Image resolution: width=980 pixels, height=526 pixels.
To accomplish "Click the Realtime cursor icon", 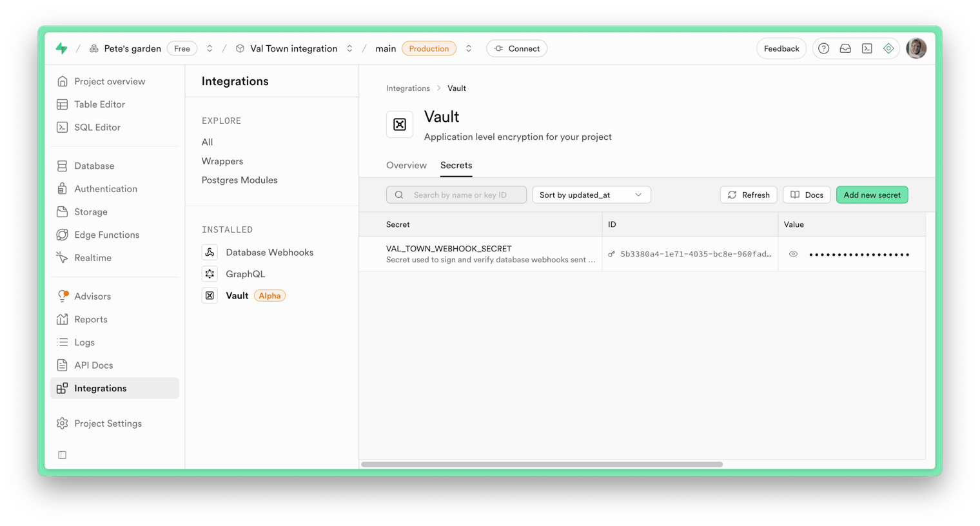I will click(63, 258).
